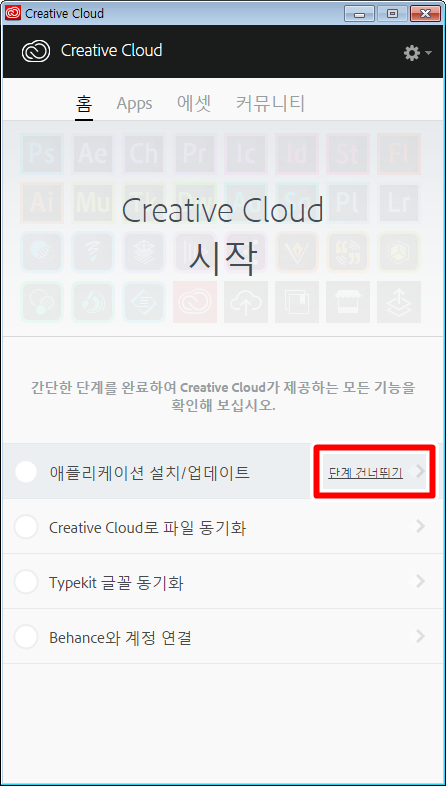Image resolution: width=446 pixels, height=786 pixels.
Task: Expand the chevron on the 애플리케이션 설치/업데이트 row
Action: point(420,471)
